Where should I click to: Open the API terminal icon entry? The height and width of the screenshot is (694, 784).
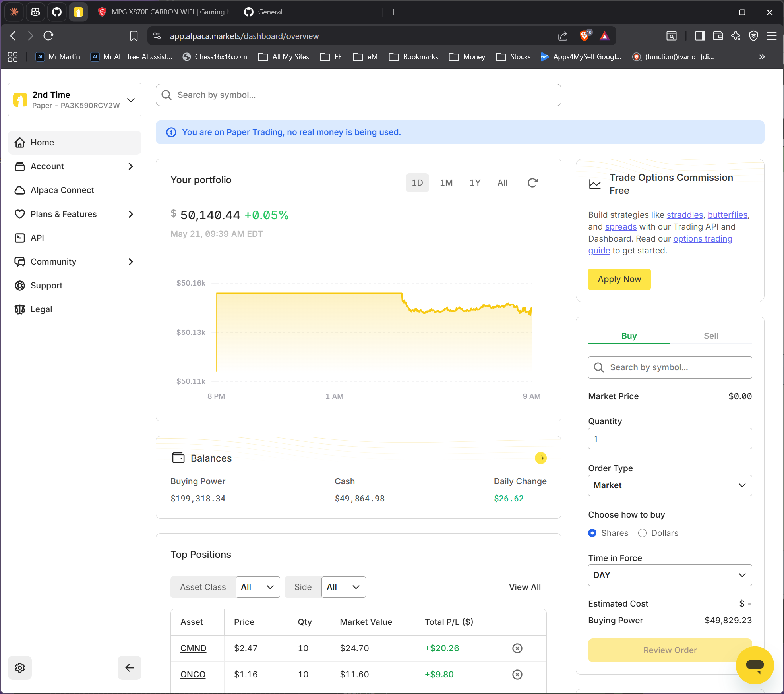20,238
